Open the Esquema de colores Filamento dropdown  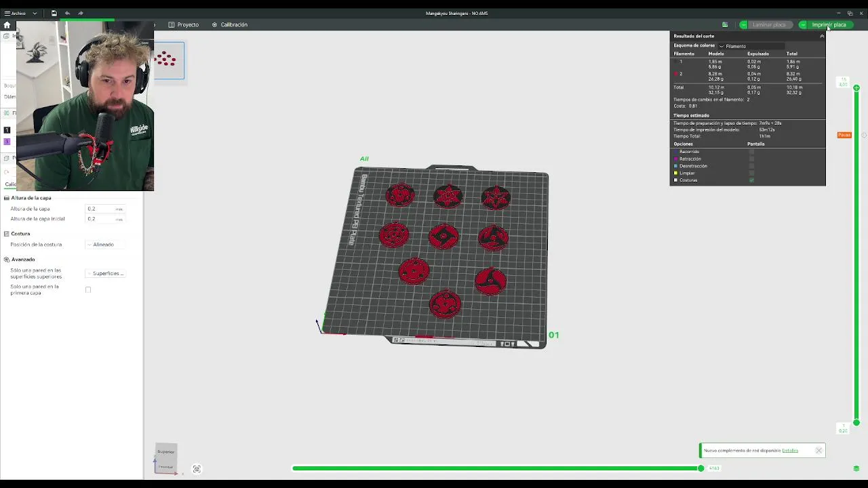click(x=751, y=46)
